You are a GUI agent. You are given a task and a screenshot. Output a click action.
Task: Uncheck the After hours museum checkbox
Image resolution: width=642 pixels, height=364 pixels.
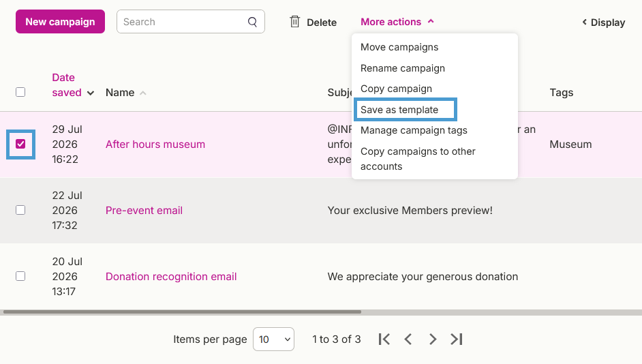20,144
